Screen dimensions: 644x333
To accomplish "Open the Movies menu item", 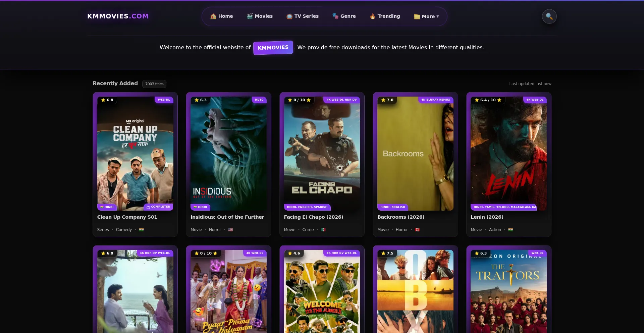I will [260, 16].
